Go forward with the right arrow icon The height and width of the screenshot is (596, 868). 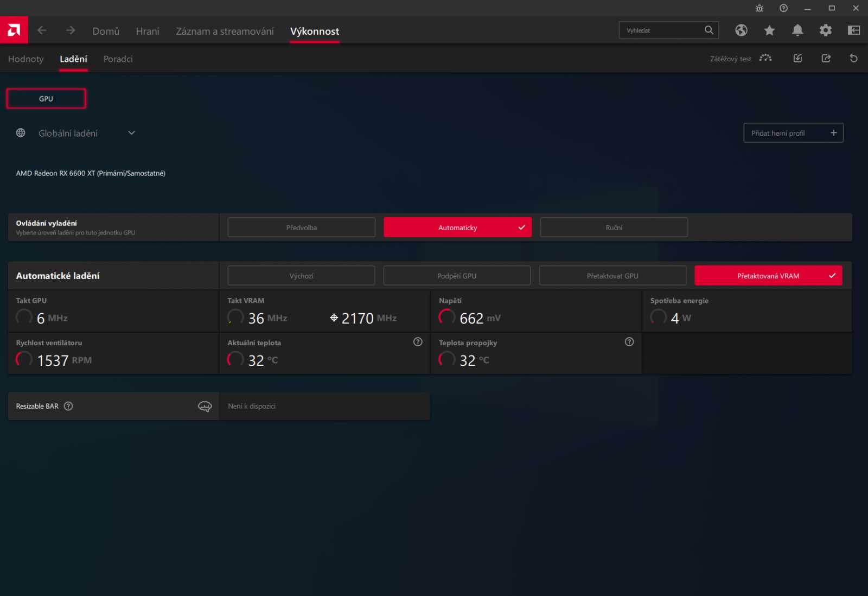pos(71,30)
